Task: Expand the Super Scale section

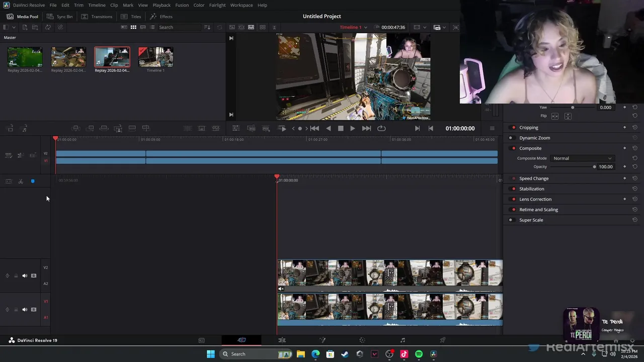Action: (x=531, y=220)
